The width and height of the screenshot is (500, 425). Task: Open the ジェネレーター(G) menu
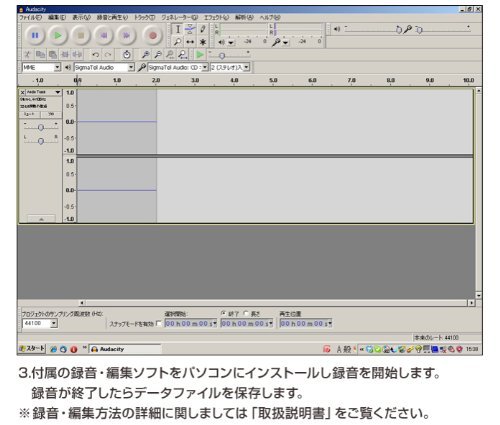tap(179, 17)
